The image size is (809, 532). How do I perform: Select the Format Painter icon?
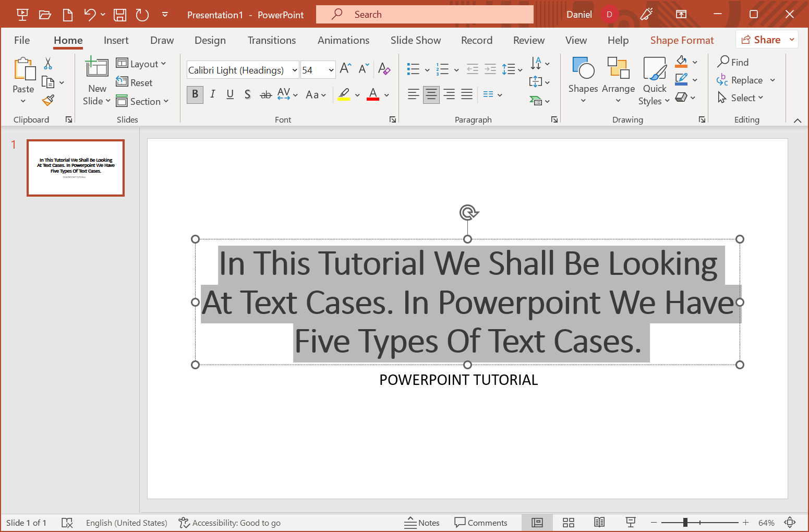point(48,100)
